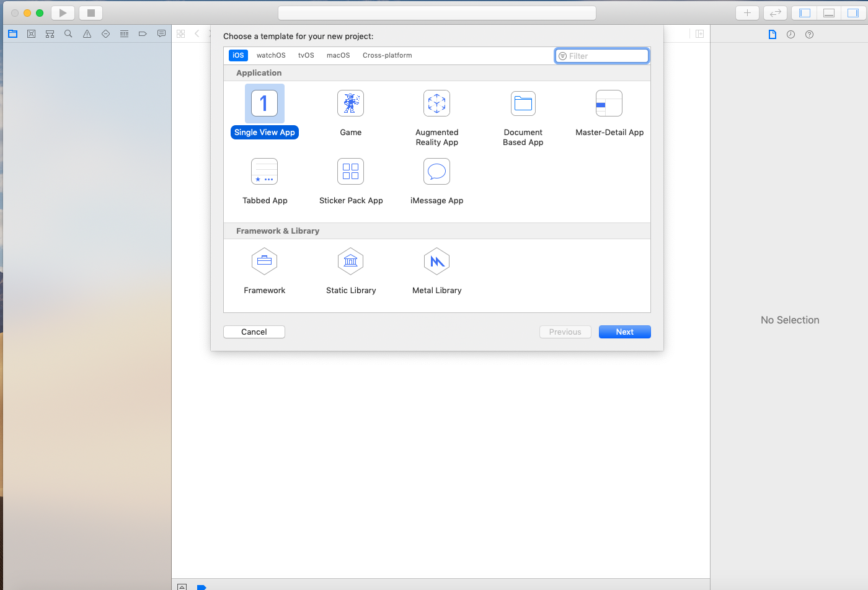
Task: Select the Framework template
Action: (x=265, y=270)
